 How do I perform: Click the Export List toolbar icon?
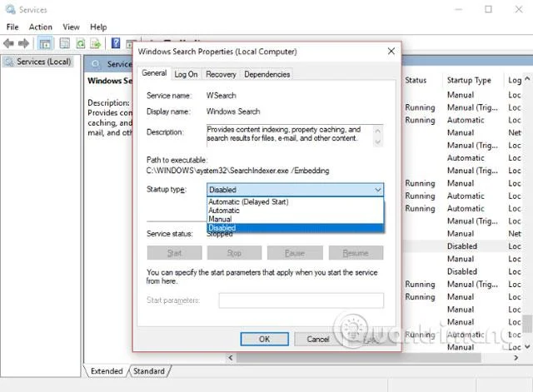click(x=96, y=43)
